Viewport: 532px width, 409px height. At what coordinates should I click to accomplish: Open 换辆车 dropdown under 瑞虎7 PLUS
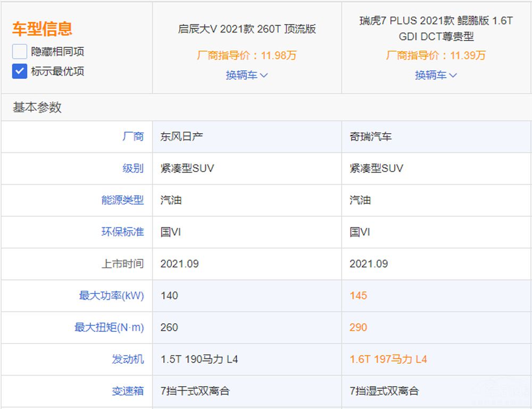(436, 75)
